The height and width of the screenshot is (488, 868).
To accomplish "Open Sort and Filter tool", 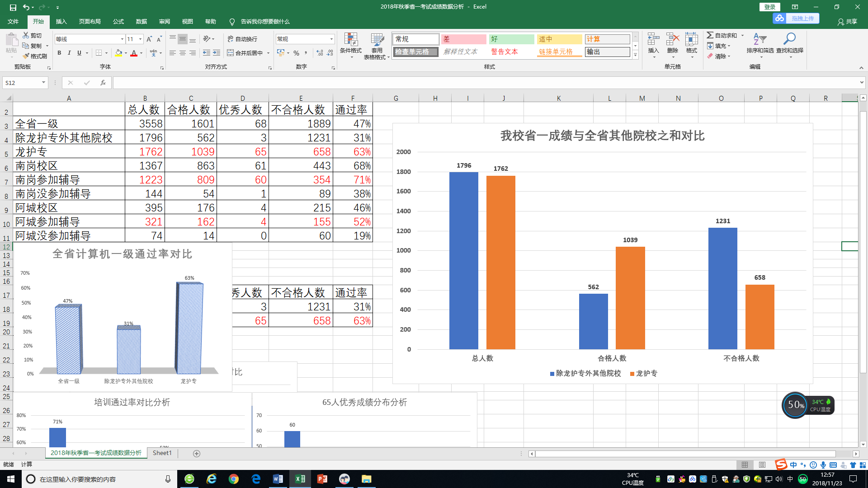I will coord(759,41).
